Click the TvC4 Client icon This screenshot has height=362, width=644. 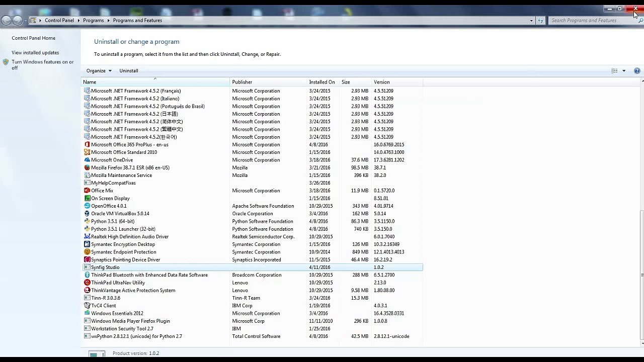[87, 306]
